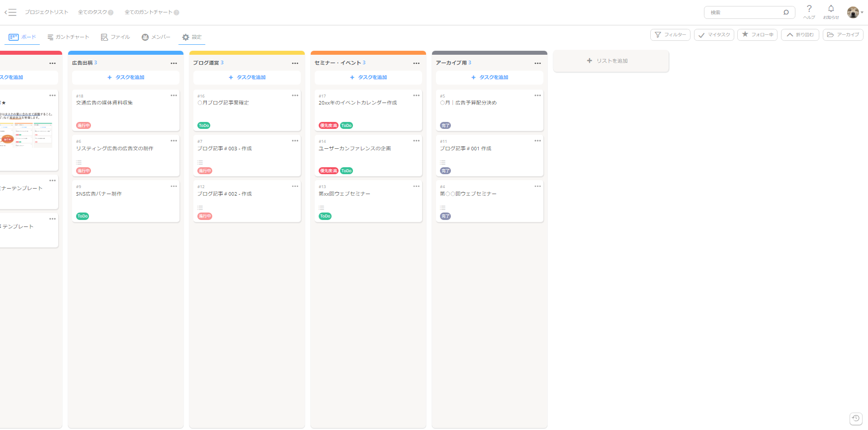
Task: Collapse cards with 折り畳む
Action: click(800, 35)
